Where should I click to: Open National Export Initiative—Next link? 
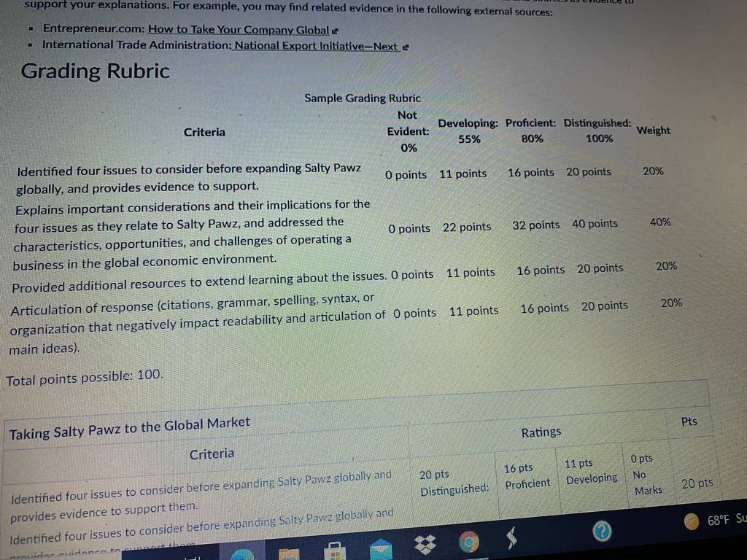pos(316,46)
